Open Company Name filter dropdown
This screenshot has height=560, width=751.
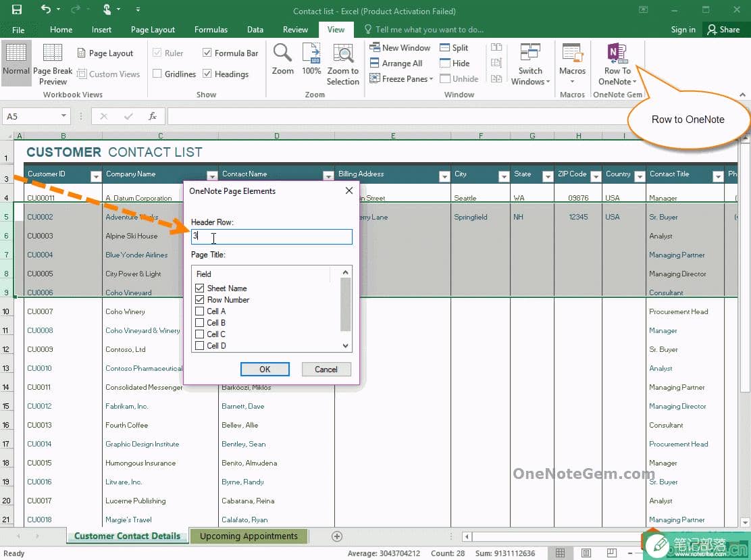(x=211, y=177)
